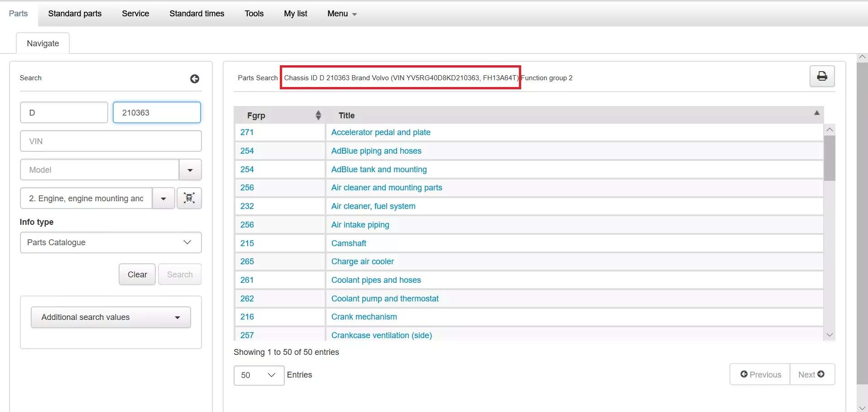Open the Model dropdown arrow
The image size is (868, 412).
pyautogui.click(x=190, y=170)
